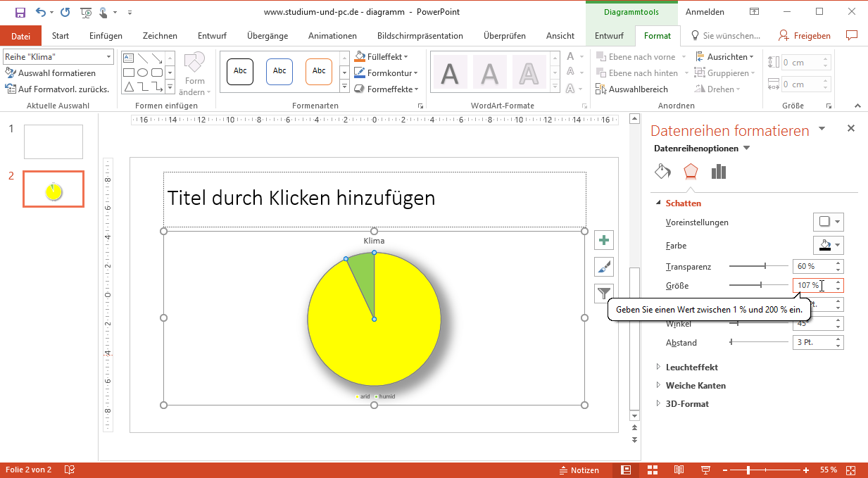Viewport: 868px width, 478px height.
Task: Expand the Leuchteffekt section
Action: pos(659,367)
